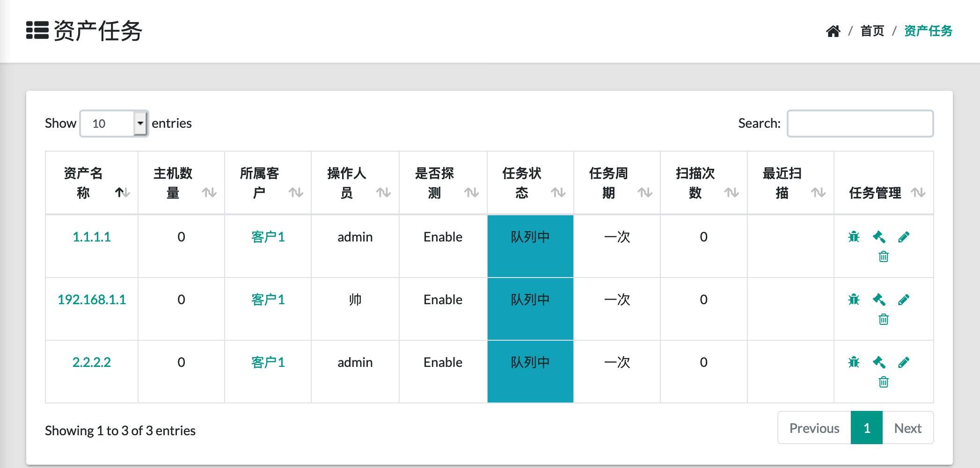This screenshot has width=980, height=468.
Task: Click admin operator in 2.2.2.2 row
Action: (355, 362)
